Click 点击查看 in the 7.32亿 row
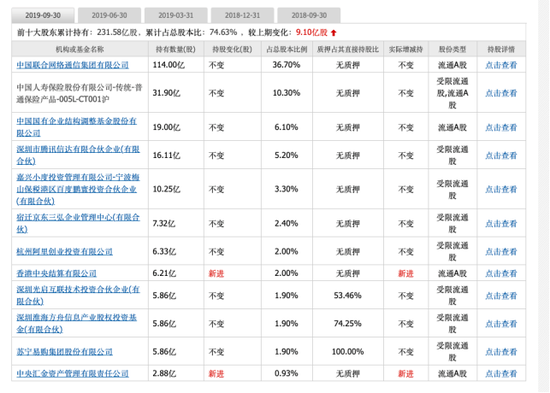550x393 pixels. coord(501,224)
